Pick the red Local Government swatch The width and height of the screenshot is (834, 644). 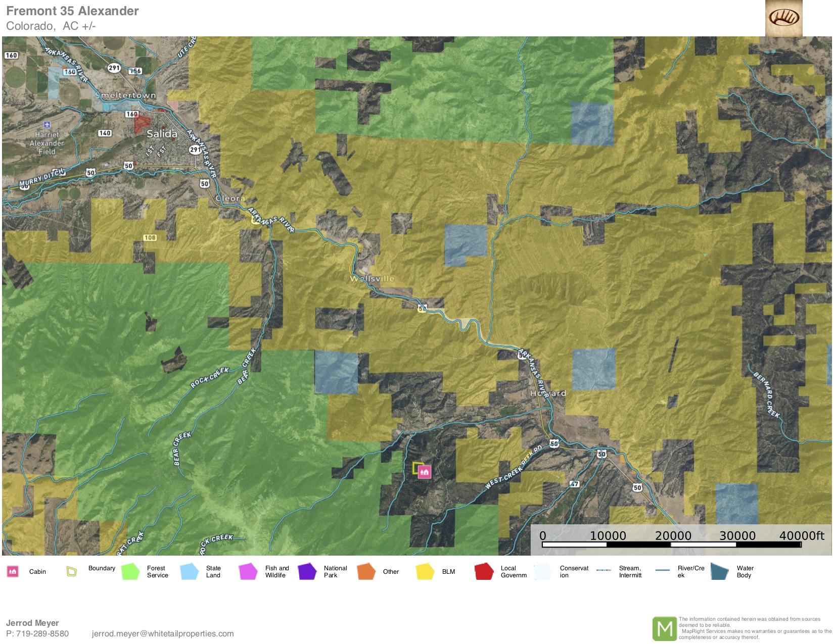484,571
